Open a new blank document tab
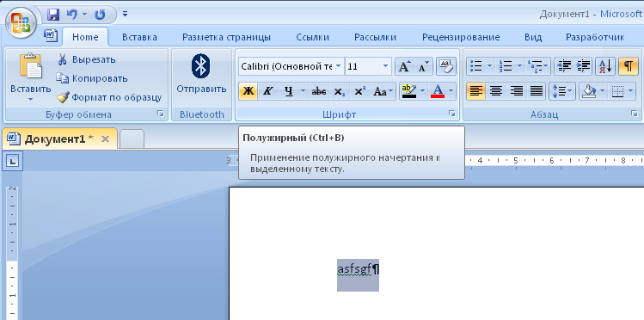Image resolution: width=644 pixels, height=320 pixels. (132, 138)
